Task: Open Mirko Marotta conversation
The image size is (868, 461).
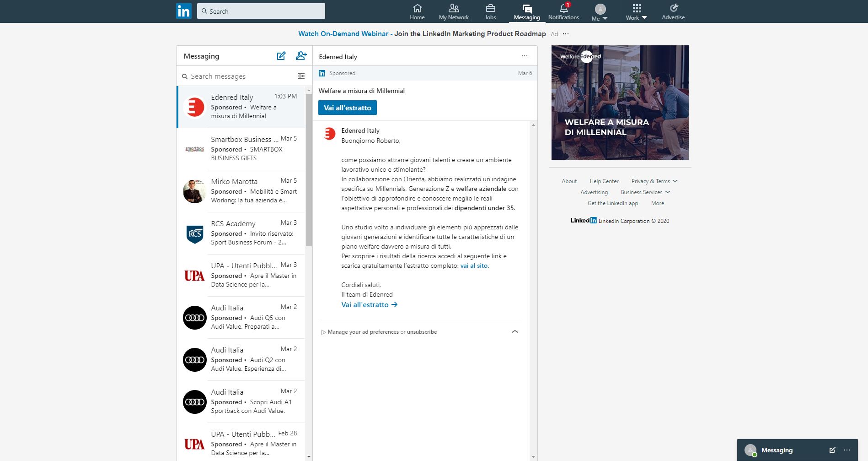Action: [241, 191]
